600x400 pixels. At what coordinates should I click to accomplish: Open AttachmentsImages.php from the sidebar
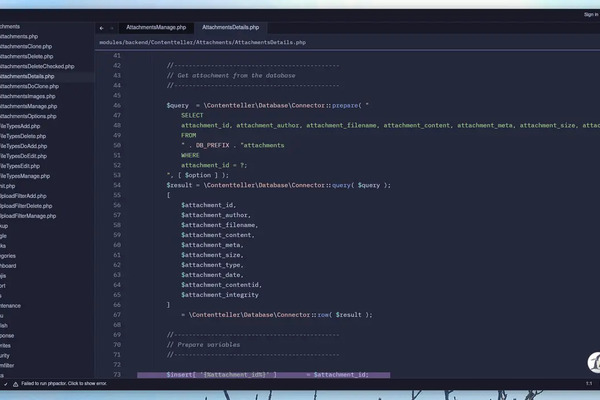pos(28,96)
